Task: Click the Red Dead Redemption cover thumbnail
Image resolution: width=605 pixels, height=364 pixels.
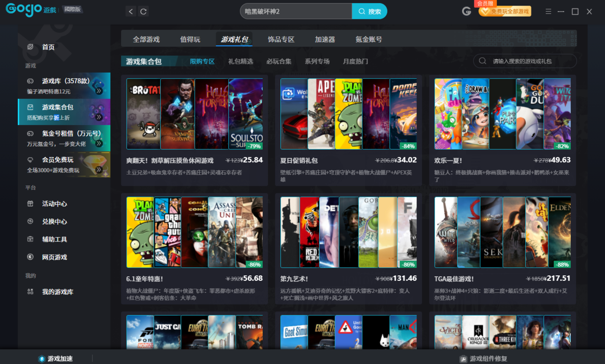Action: tap(310, 232)
